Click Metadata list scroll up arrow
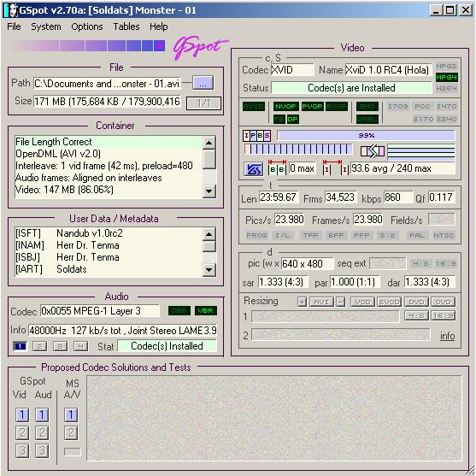Screen dimensions: 476x476 tap(209, 234)
